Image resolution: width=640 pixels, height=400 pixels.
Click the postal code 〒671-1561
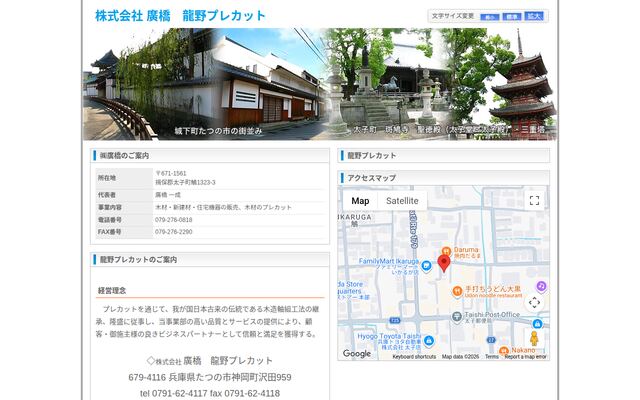(x=171, y=173)
